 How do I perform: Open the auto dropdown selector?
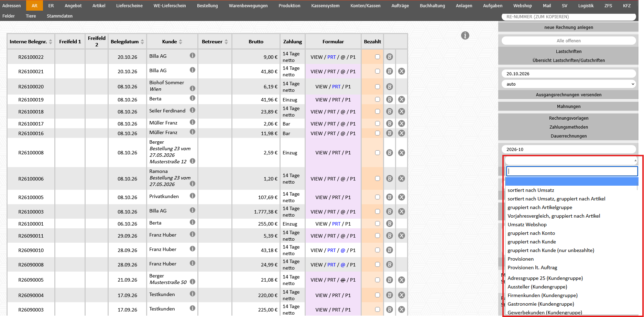(x=569, y=84)
